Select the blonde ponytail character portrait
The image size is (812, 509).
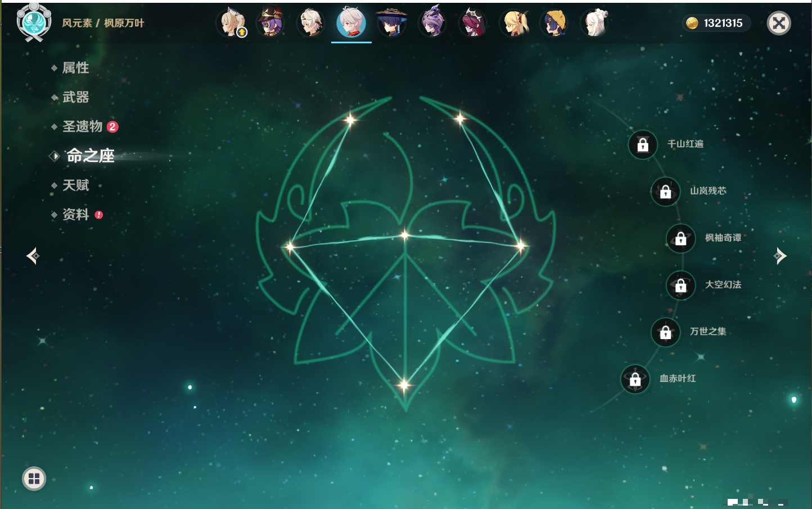515,22
